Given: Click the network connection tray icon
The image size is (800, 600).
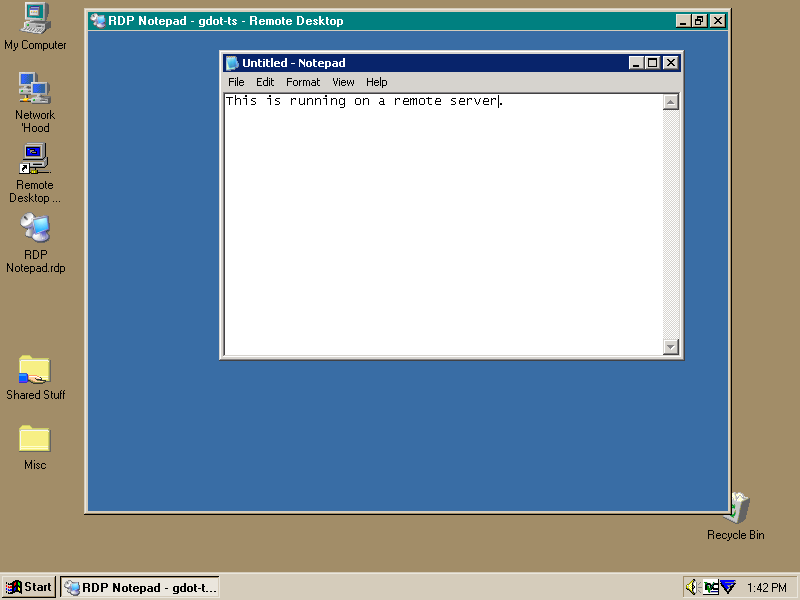Looking at the screenshot, I should [x=711, y=587].
